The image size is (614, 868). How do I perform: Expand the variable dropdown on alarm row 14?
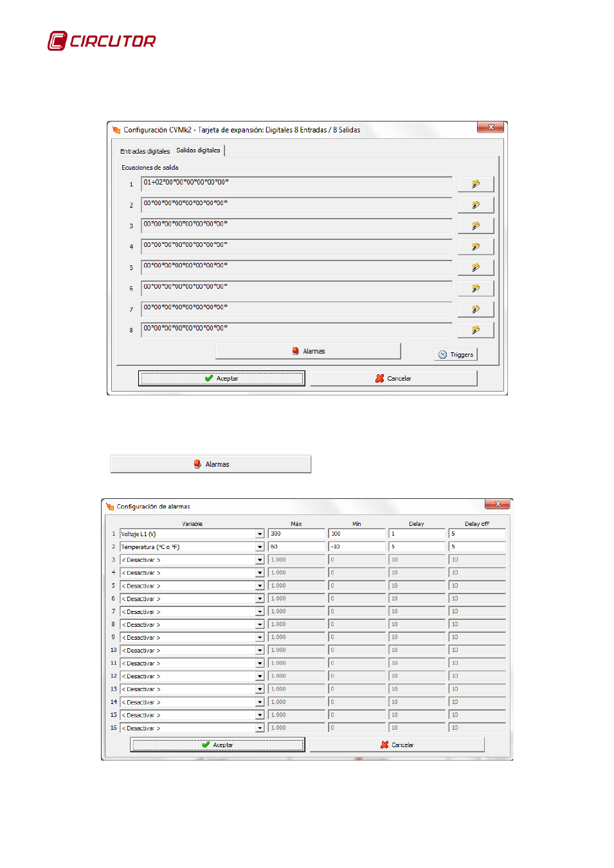(x=260, y=702)
